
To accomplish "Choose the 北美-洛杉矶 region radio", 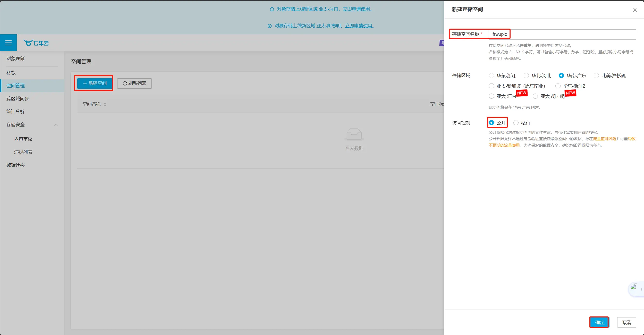I will (596, 76).
